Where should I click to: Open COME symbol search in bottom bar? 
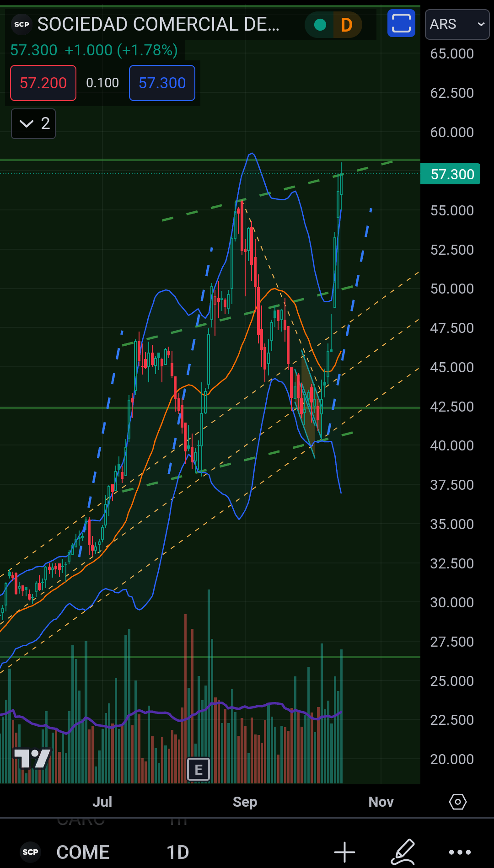coord(82,852)
